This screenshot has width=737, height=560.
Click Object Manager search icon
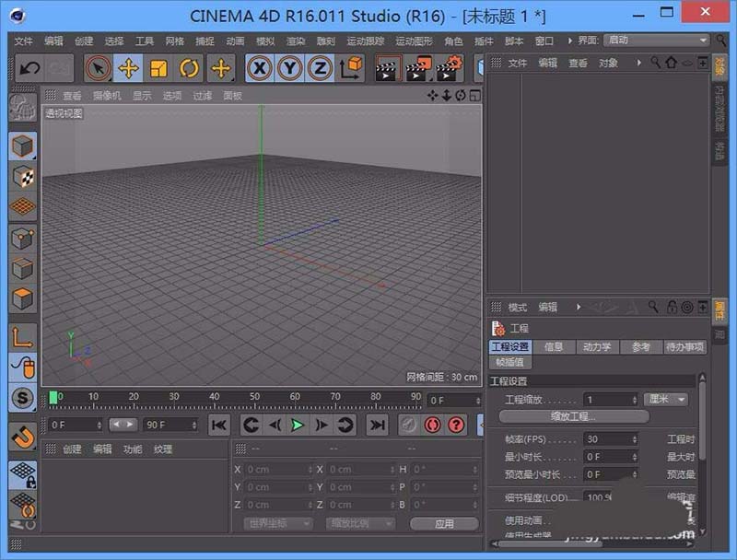pyautogui.click(x=656, y=62)
